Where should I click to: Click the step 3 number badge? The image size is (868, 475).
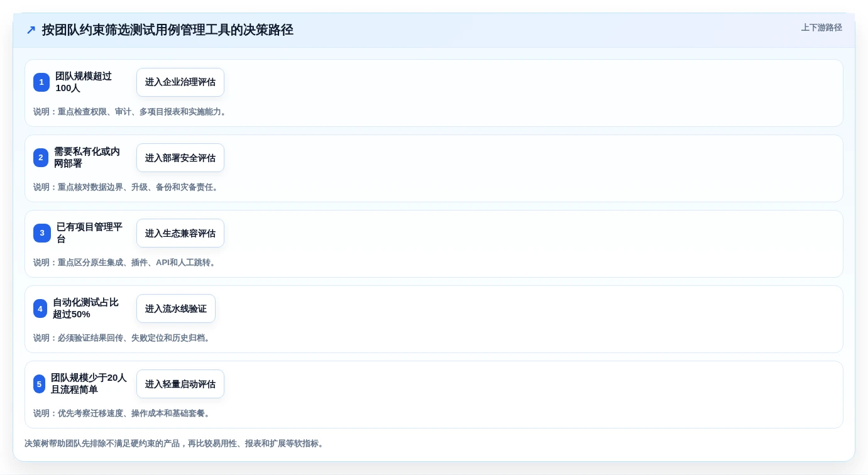(x=42, y=233)
